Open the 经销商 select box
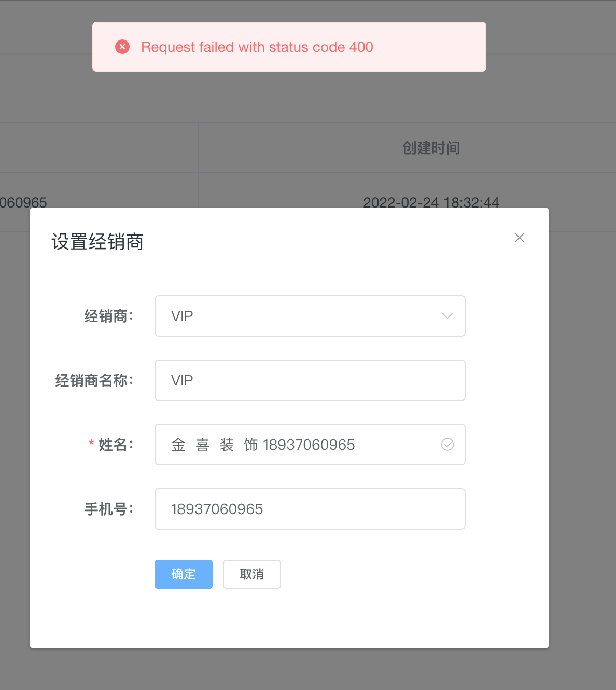This screenshot has width=616, height=690. [x=301, y=316]
